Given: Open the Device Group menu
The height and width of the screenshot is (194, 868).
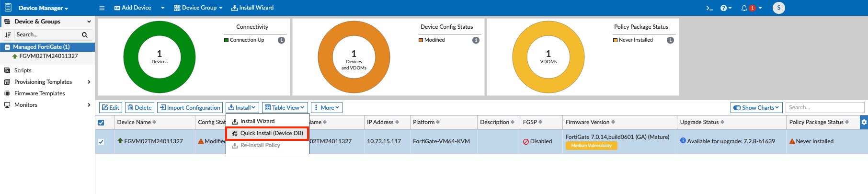Looking at the screenshot, I should [198, 8].
